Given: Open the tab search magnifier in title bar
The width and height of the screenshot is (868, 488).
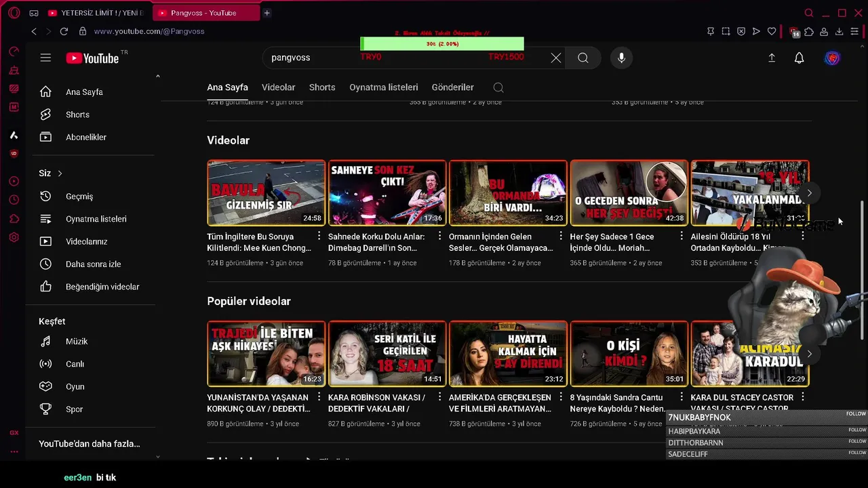Looking at the screenshot, I should [808, 13].
